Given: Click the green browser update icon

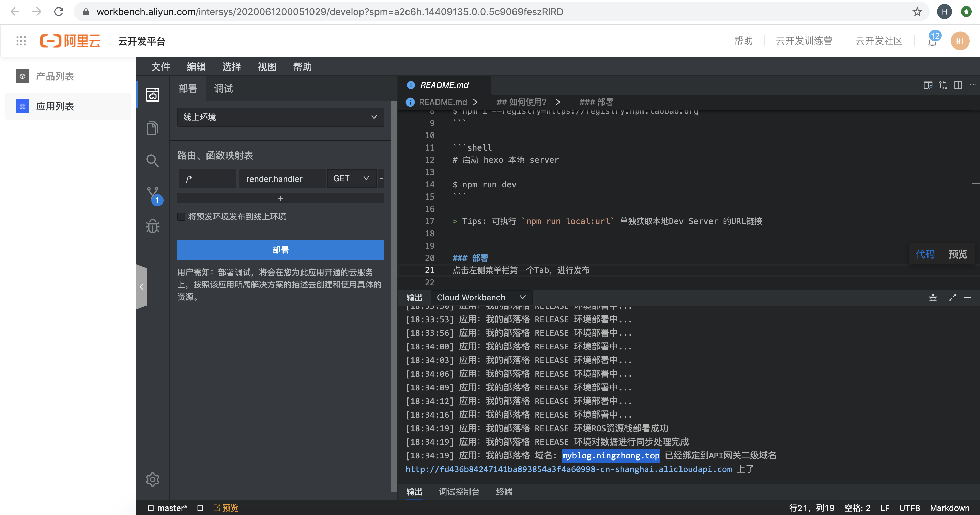Looking at the screenshot, I should (966, 12).
